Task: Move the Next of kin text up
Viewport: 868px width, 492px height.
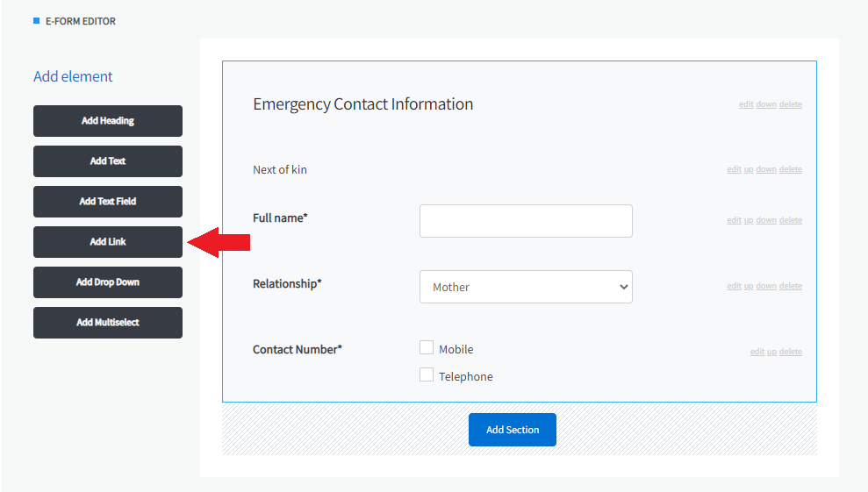Action: [749, 170]
